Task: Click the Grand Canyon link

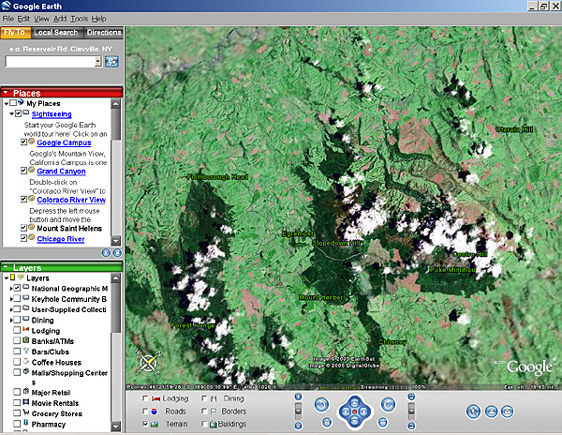Action: point(61,171)
